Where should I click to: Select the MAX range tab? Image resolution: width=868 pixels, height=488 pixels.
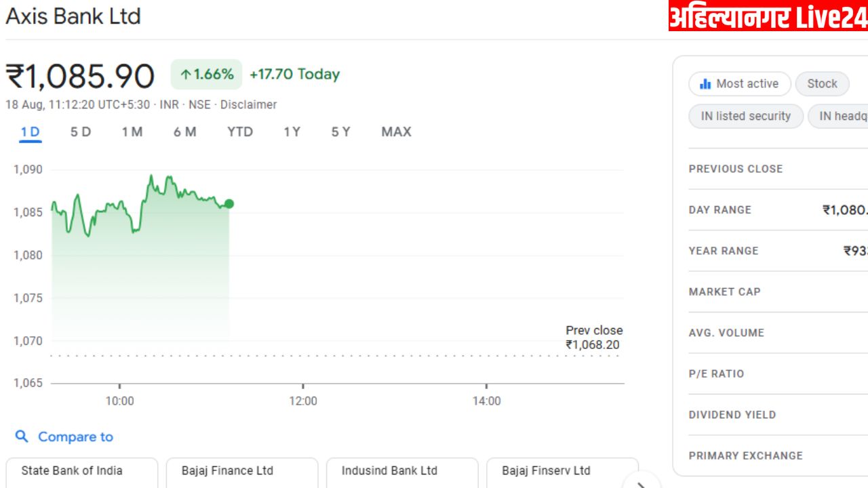click(396, 132)
